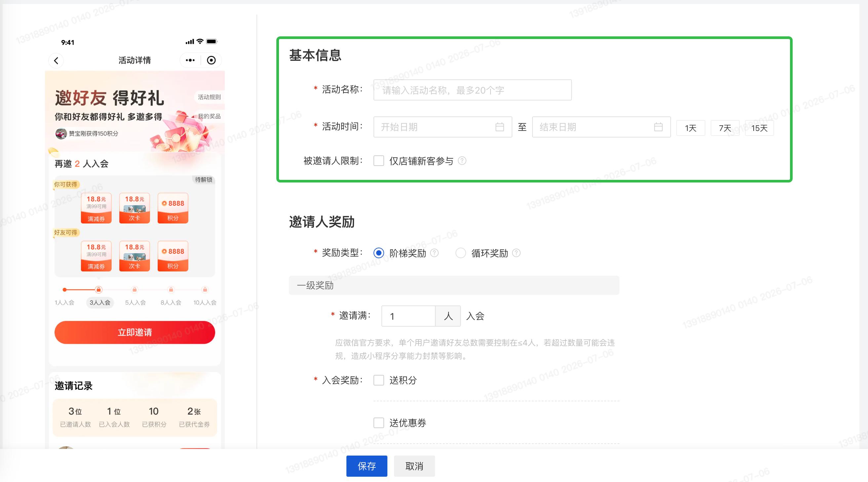The height and width of the screenshot is (482, 868).
Task: Click help icon beside 循环奖励
Action: click(x=516, y=253)
